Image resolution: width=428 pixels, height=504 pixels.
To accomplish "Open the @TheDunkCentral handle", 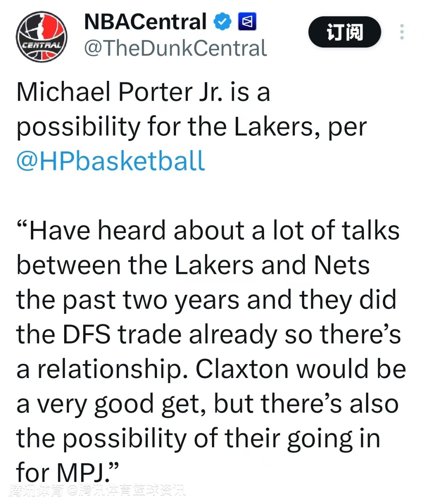I will tap(176, 48).
